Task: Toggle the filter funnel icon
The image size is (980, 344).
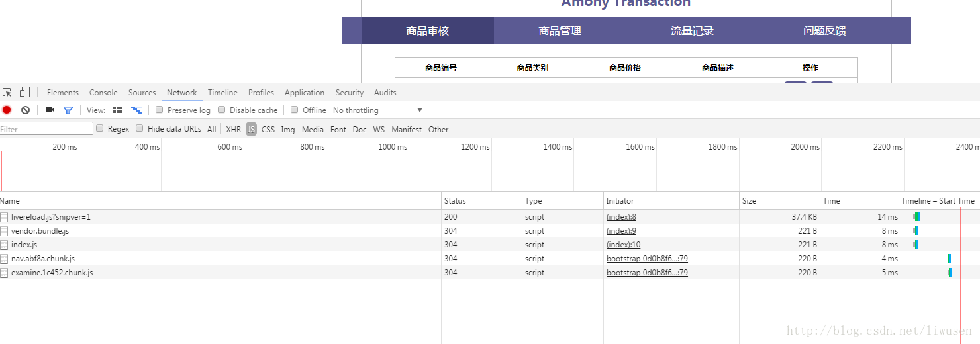Action: (68, 110)
